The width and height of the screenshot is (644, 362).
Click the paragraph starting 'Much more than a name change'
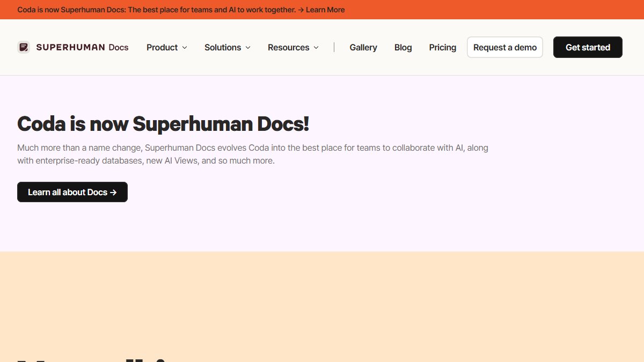click(x=253, y=154)
